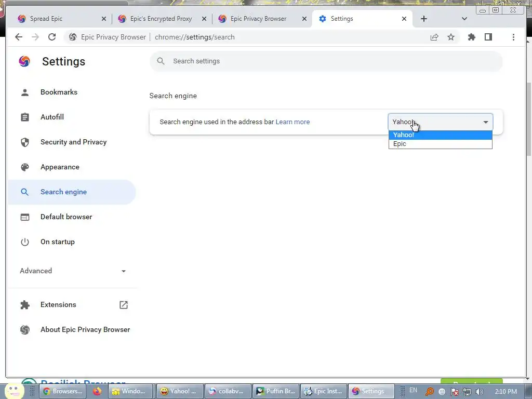The height and width of the screenshot is (399, 532).
Task: Open the Puffin Br... taskbar button
Action: tap(276, 391)
